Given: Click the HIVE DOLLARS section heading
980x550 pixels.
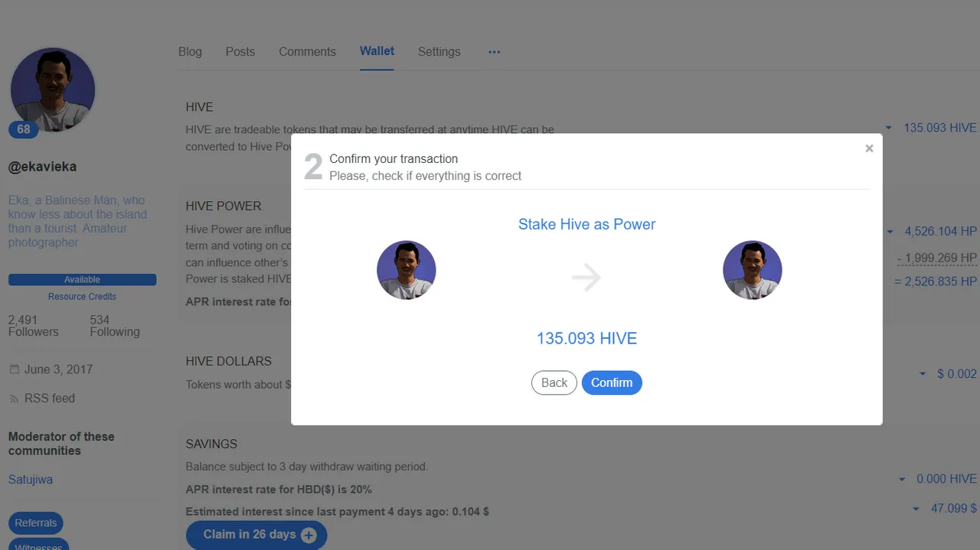Looking at the screenshot, I should pos(228,361).
